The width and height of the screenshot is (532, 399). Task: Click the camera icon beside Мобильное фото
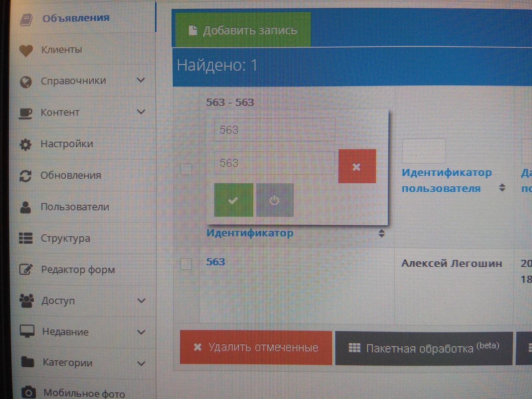pyautogui.click(x=29, y=393)
